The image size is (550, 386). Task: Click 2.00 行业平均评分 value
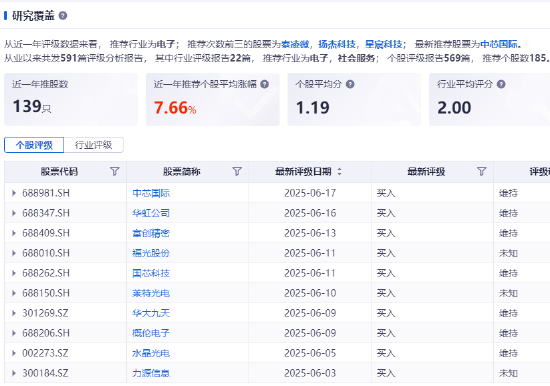[x=454, y=107]
